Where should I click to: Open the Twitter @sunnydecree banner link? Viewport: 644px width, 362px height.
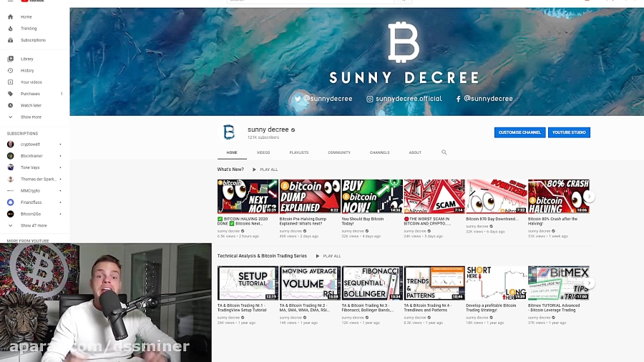point(323,99)
